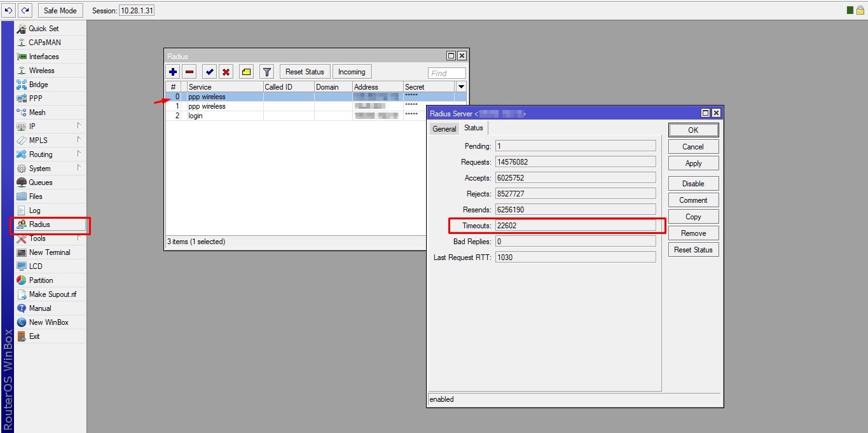The height and width of the screenshot is (433, 868).
Task: Select row 1 ppp wireless
Action: tap(296, 106)
